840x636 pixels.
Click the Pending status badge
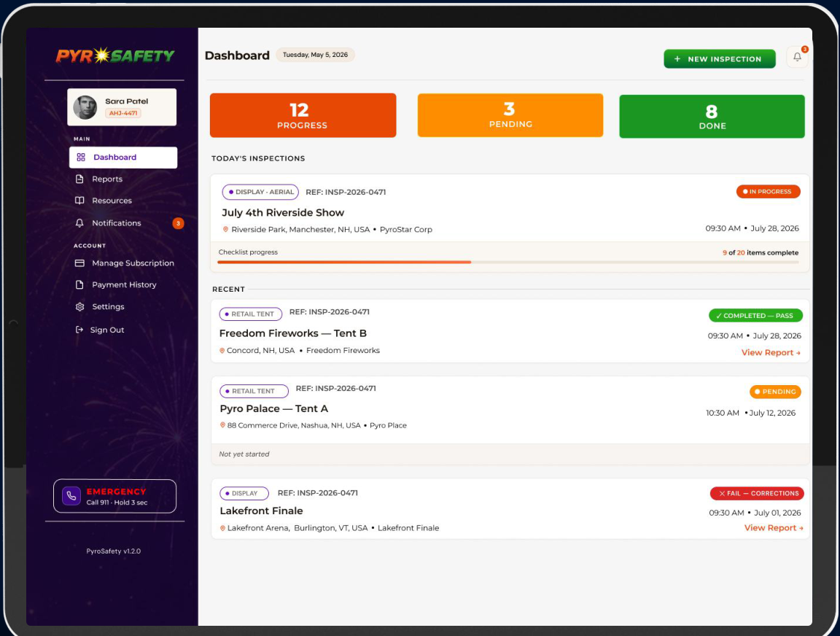(x=775, y=392)
